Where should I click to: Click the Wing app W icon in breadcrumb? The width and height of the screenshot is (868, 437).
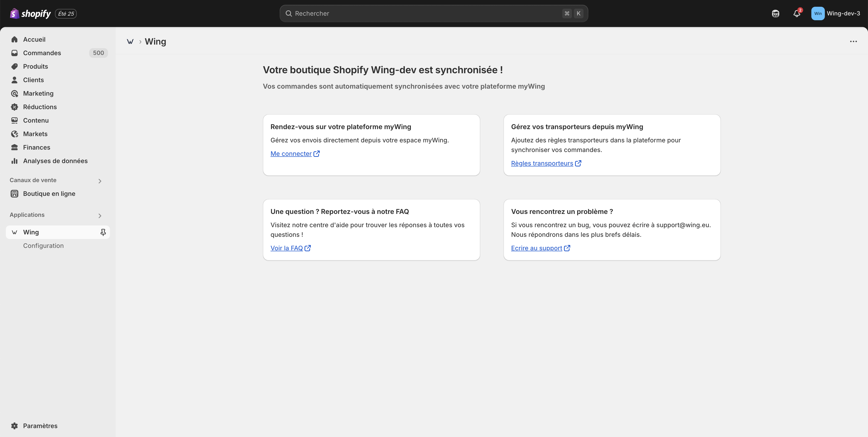click(x=130, y=41)
